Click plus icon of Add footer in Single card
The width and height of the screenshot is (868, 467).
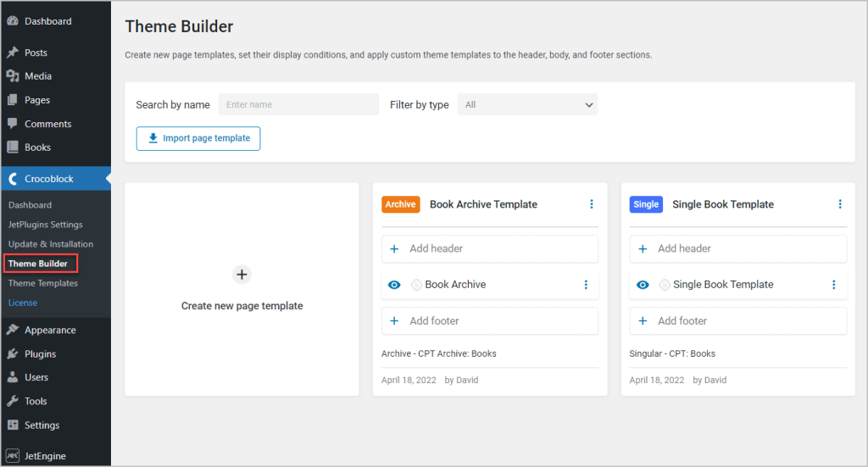(643, 321)
